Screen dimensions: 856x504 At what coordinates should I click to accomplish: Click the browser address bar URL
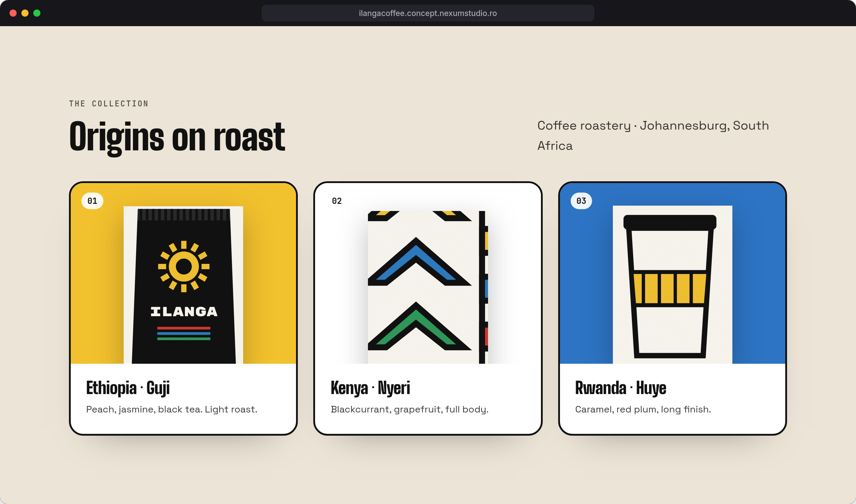(x=428, y=13)
